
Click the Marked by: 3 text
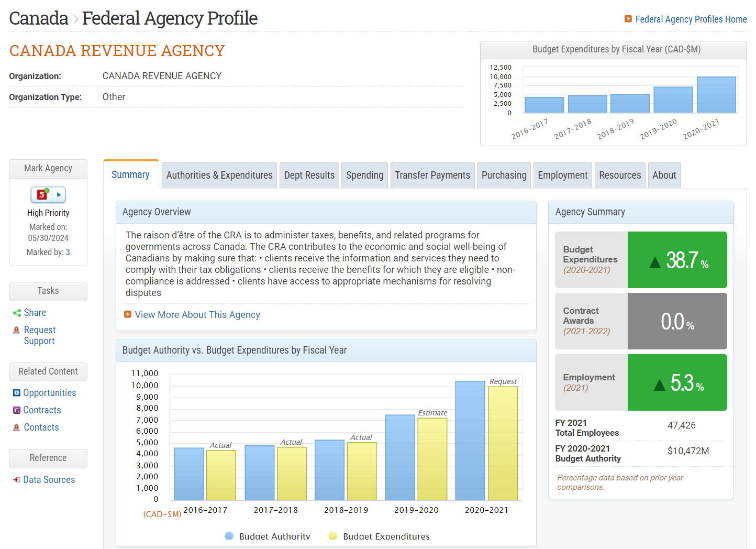click(48, 252)
